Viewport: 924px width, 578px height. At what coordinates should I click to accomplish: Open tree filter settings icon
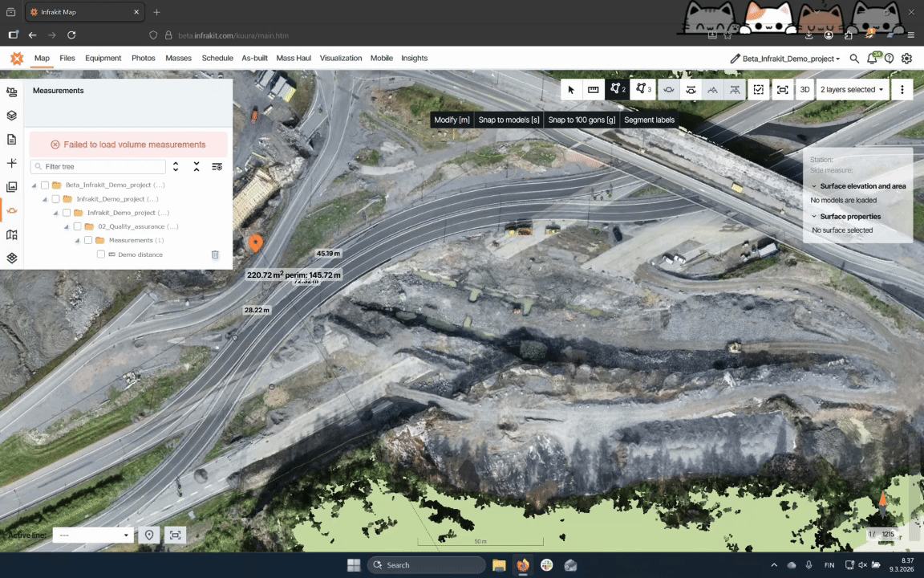(x=217, y=167)
